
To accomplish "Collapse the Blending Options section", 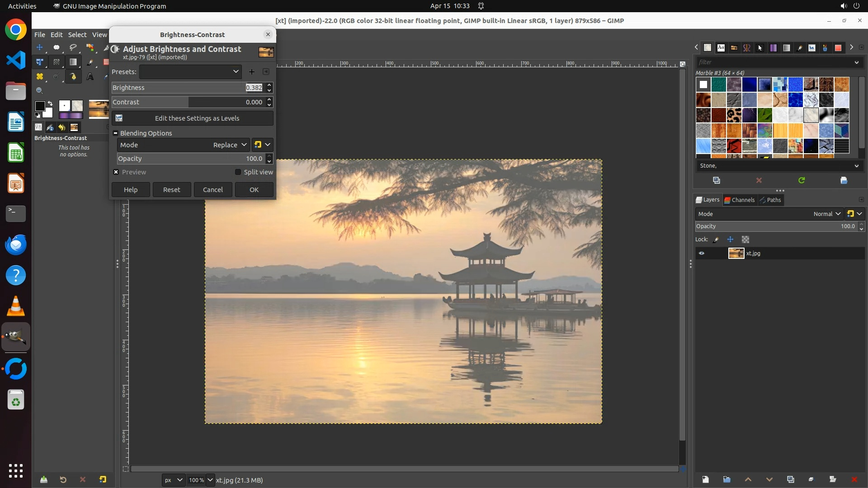I will click(x=116, y=133).
